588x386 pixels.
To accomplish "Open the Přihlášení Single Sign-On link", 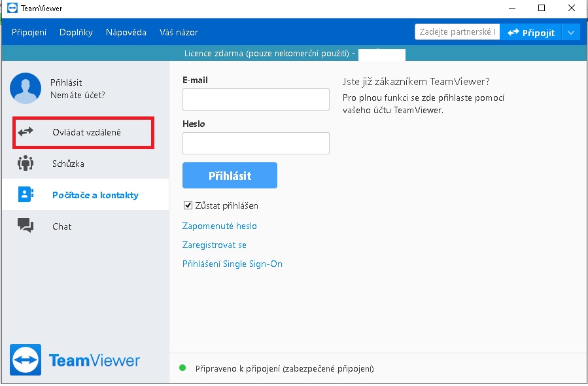I will [232, 264].
